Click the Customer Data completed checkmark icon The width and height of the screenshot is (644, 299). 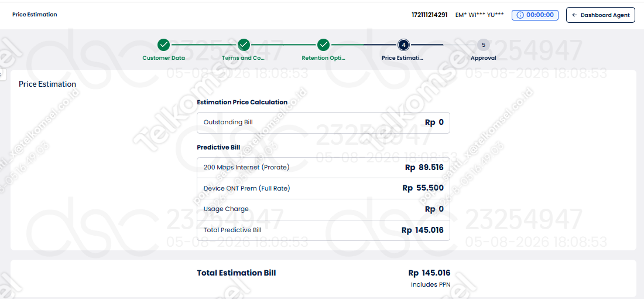(x=163, y=45)
